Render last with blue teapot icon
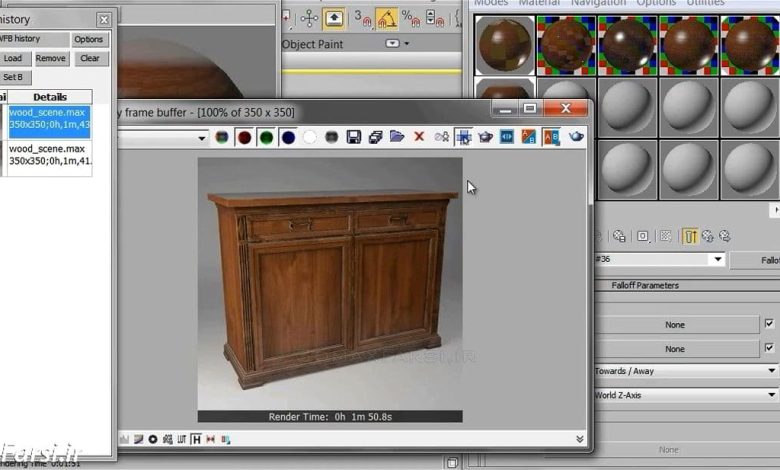Image resolution: width=780 pixels, height=470 pixels. coord(576,136)
